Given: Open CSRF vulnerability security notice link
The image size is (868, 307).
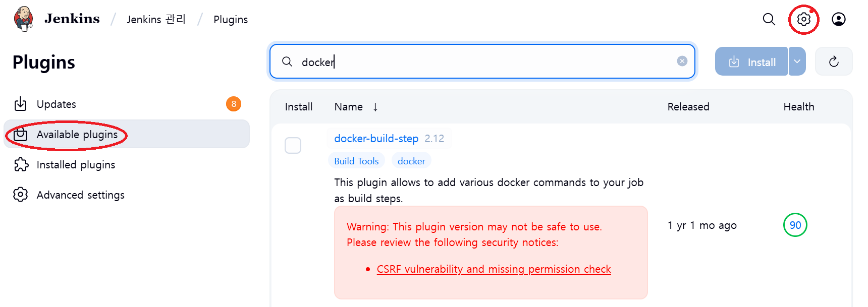Looking at the screenshot, I should (x=494, y=269).
